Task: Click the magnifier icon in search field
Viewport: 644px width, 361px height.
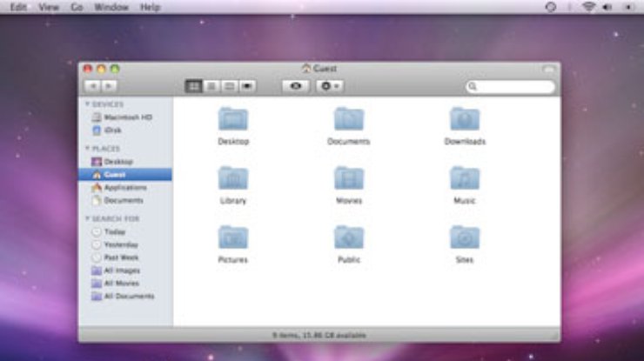Action: coord(473,87)
